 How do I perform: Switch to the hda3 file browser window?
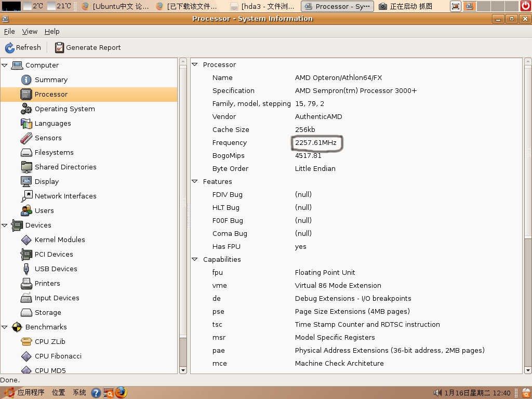pos(262,6)
